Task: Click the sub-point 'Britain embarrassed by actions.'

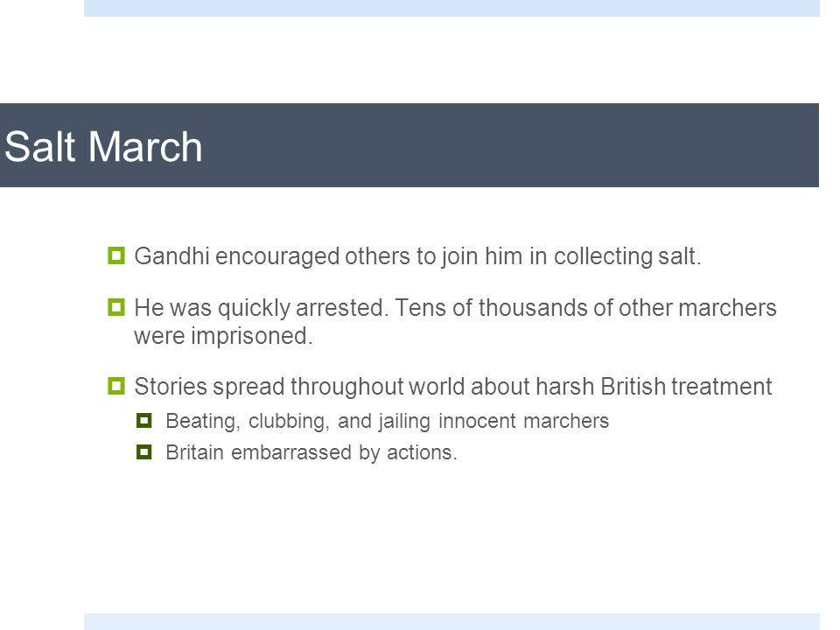Action: coord(311,452)
